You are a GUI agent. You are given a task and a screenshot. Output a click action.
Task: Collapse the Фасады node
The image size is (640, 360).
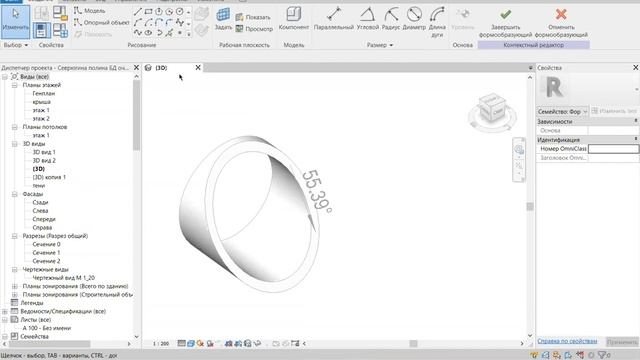(x=15, y=194)
